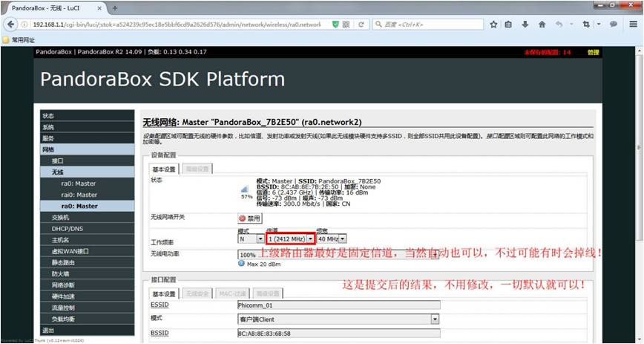
Task: Open the downloads arrow icon
Action: coord(525,25)
